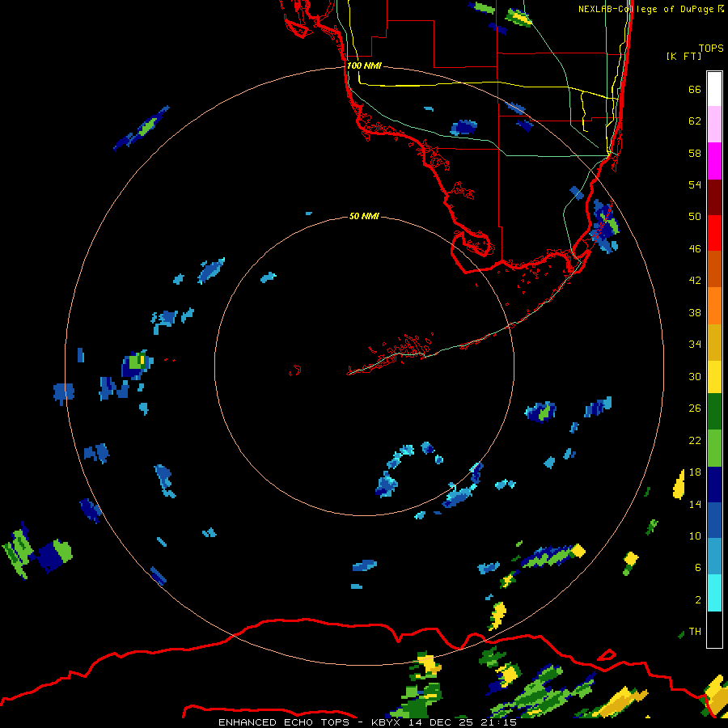Click the '[K FT]' units label
Viewport: 728px width, 728px height.
[x=684, y=56]
